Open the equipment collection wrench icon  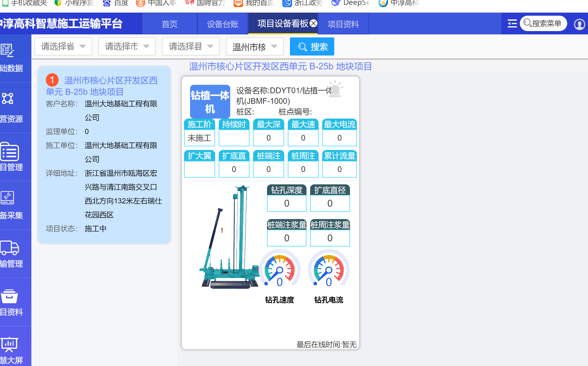[7, 198]
